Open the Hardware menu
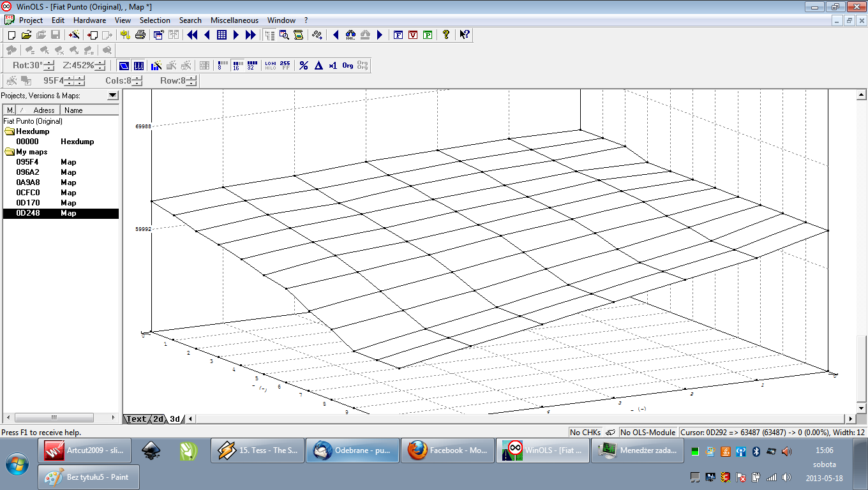The height and width of the screenshot is (490, 868). [x=89, y=20]
